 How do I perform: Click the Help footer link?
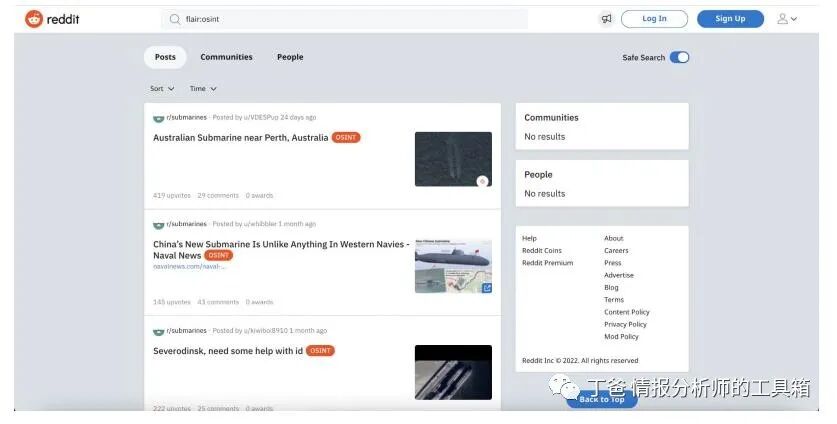529,238
